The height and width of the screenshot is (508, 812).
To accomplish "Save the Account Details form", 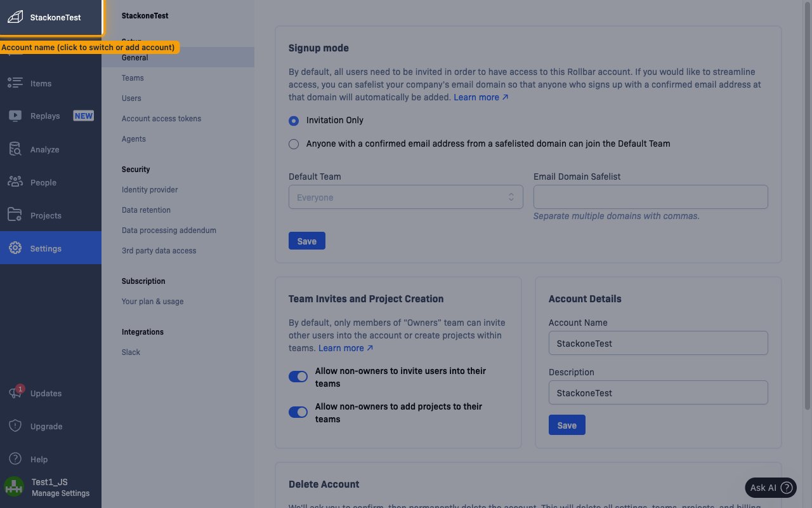I will (567, 425).
